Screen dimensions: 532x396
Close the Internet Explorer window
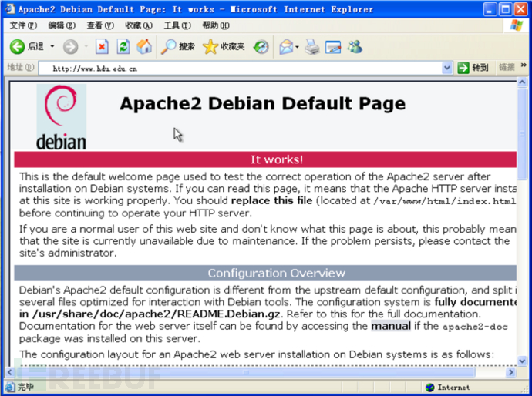pos(520,9)
